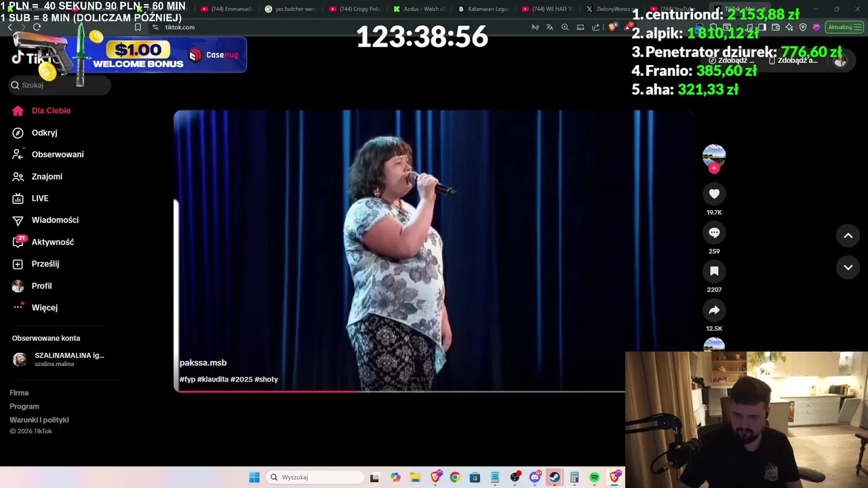Reload the page with refresh icon
This screenshot has height=488, width=868.
pyautogui.click(x=37, y=27)
